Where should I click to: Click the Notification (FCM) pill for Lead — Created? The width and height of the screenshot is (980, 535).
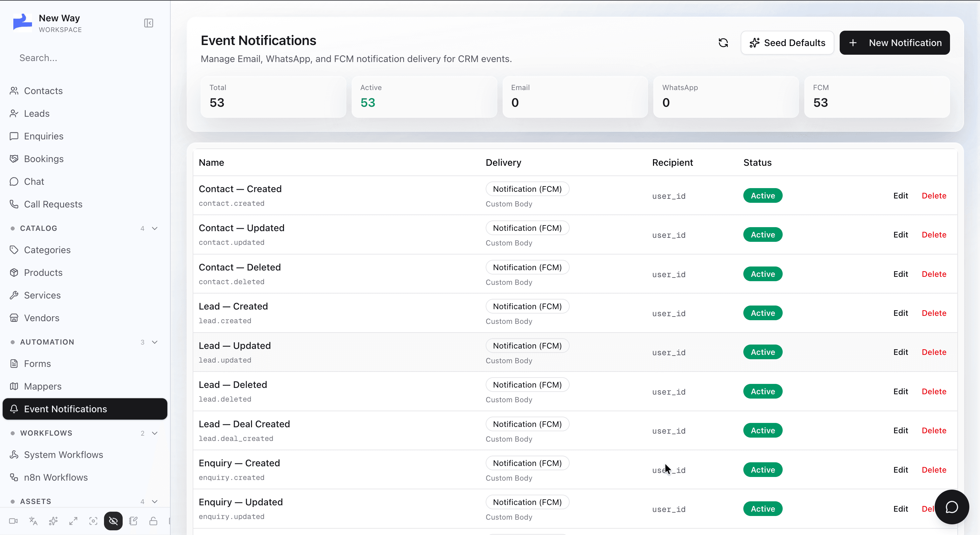point(527,307)
